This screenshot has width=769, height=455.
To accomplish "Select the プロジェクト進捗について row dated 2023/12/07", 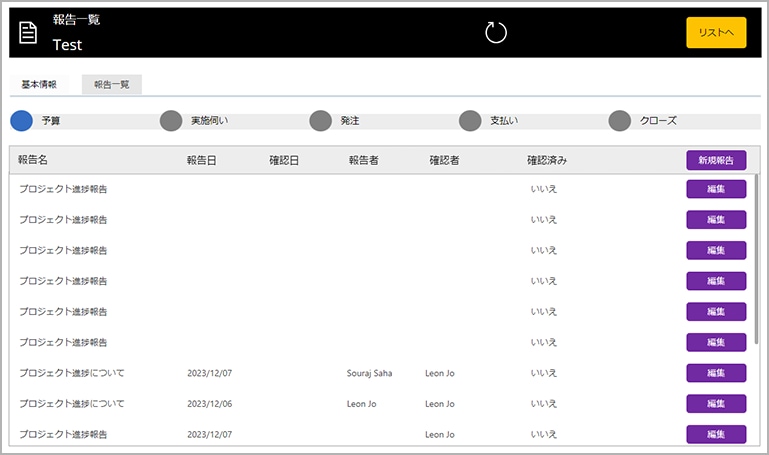I will (85, 373).
